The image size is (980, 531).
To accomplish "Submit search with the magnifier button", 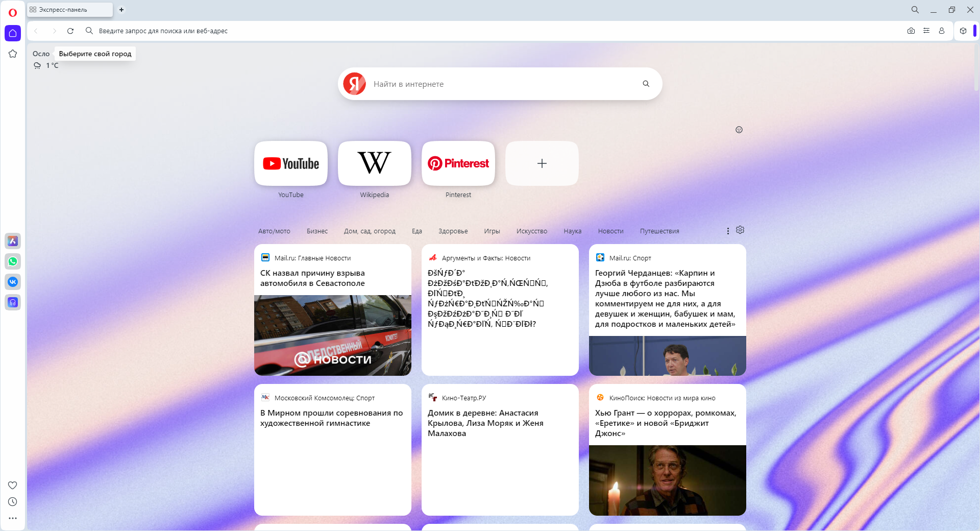I will tap(646, 84).
